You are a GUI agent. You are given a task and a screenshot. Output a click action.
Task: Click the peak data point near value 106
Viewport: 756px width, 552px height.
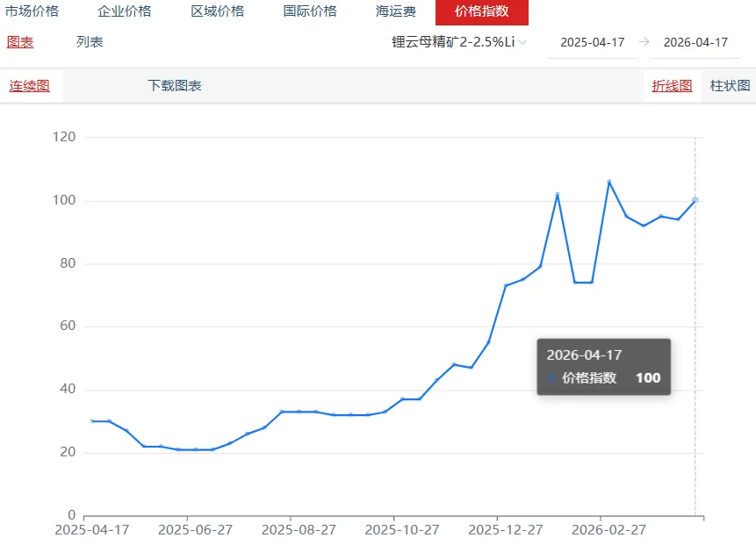(611, 182)
